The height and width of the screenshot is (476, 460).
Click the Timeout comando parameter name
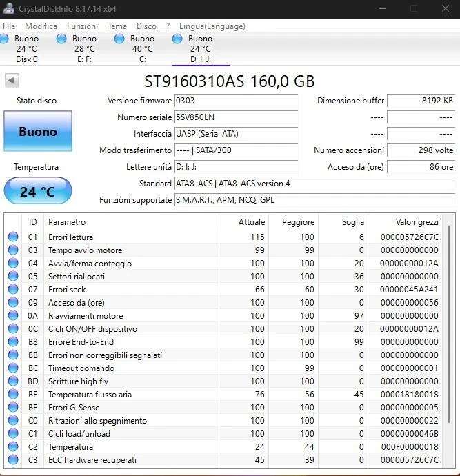(x=81, y=368)
